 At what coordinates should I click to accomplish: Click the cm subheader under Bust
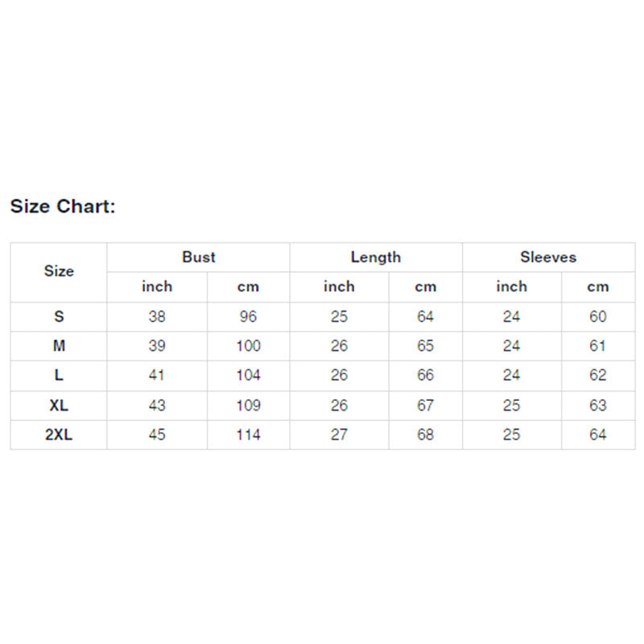[x=248, y=287]
